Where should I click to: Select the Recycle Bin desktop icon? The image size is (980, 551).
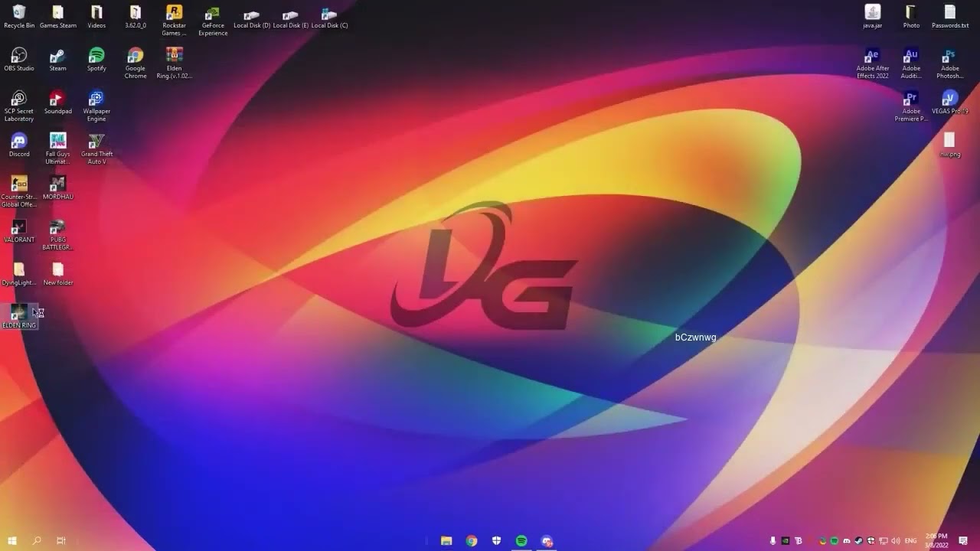(x=19, y=17)
